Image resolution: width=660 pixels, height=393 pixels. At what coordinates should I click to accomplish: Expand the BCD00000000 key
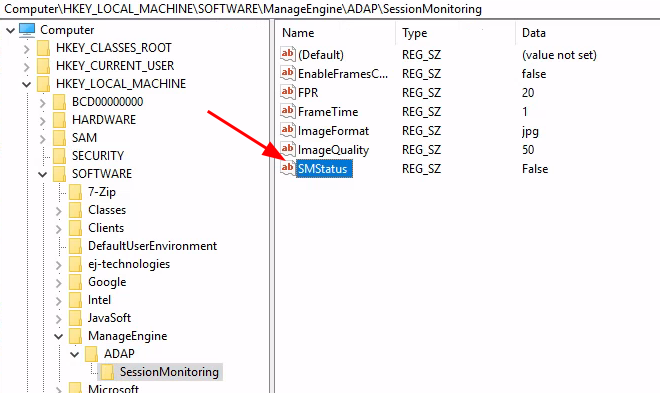(x=43, y=103)
